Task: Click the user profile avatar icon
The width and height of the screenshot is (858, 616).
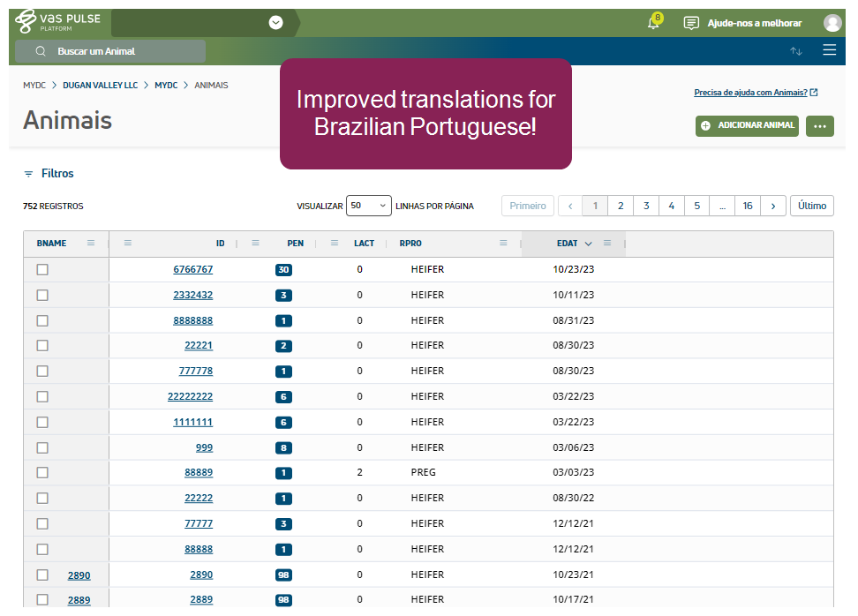Action: (832, 23)
